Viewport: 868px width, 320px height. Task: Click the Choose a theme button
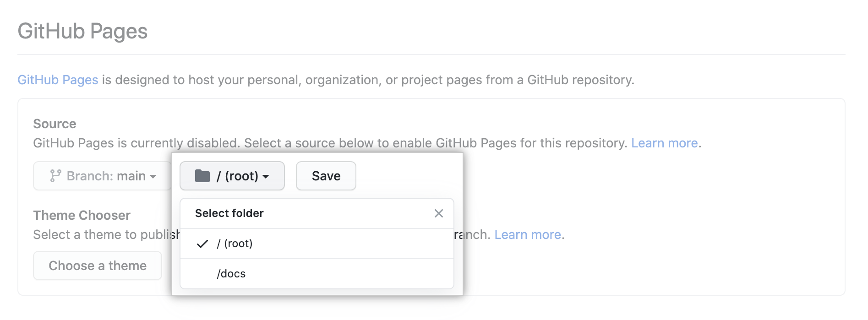click(x=98, y=266)
